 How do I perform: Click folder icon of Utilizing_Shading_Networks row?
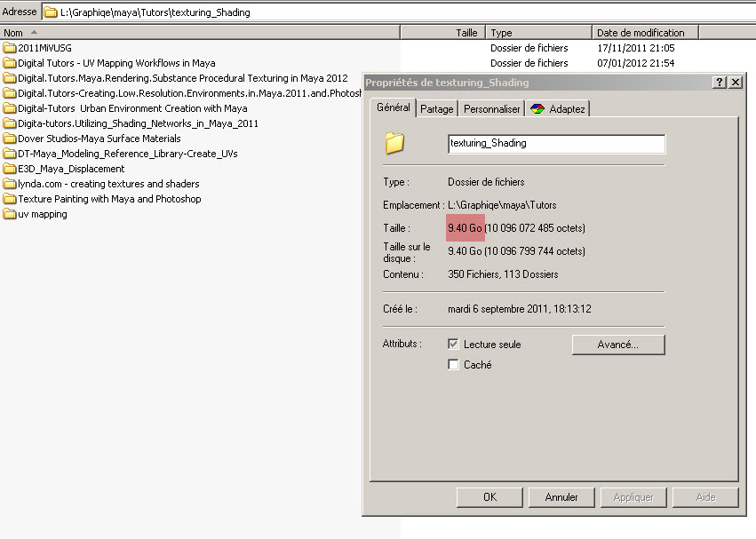9,123
